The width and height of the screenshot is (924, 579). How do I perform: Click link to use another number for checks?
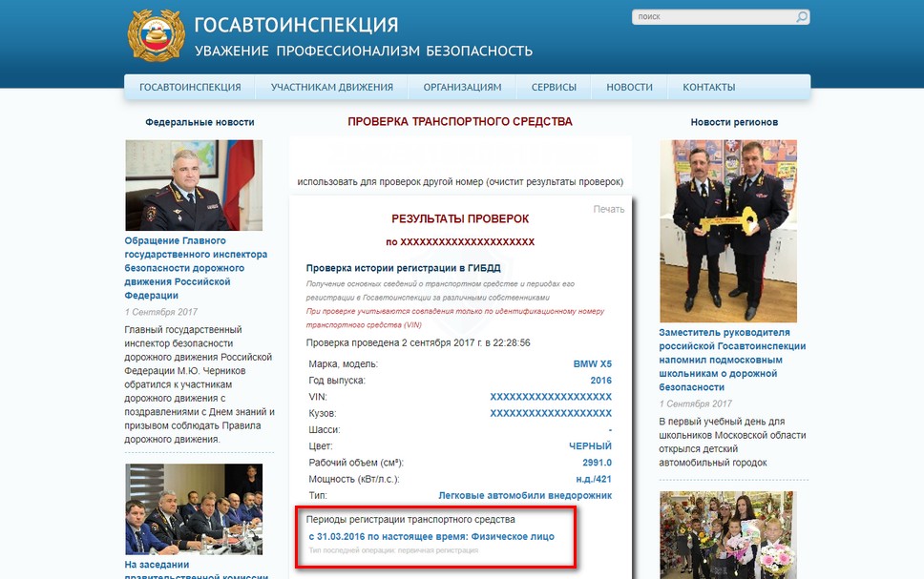click(x=460, y=182)
